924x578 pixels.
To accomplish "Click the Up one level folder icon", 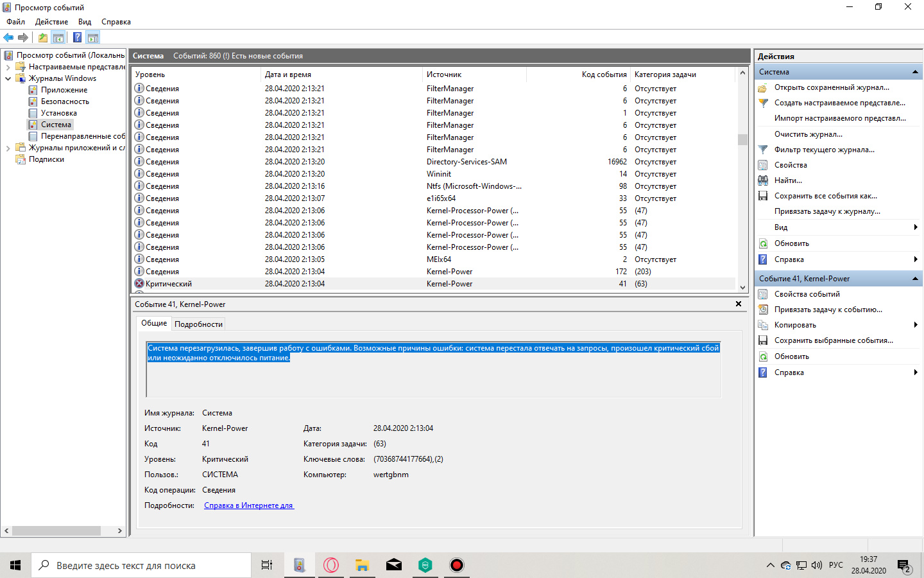I will click(x=42, y=37).
